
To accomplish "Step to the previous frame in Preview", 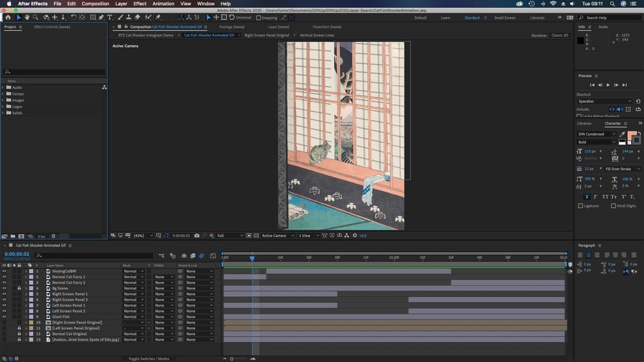I will click(x=600, y=85).
